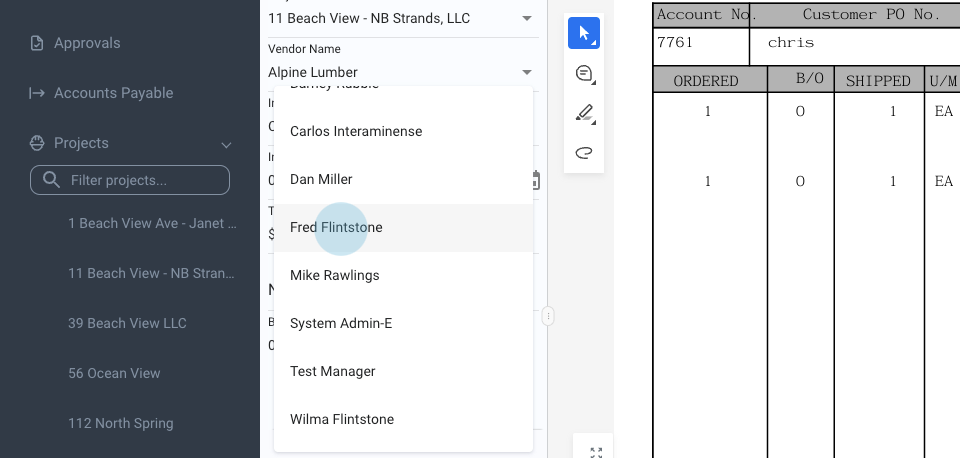Image resolution: width=960 pixels, height=458 pixels.
Task: Pick Wilma Flintstone from the list
Action: click(342, 420)
